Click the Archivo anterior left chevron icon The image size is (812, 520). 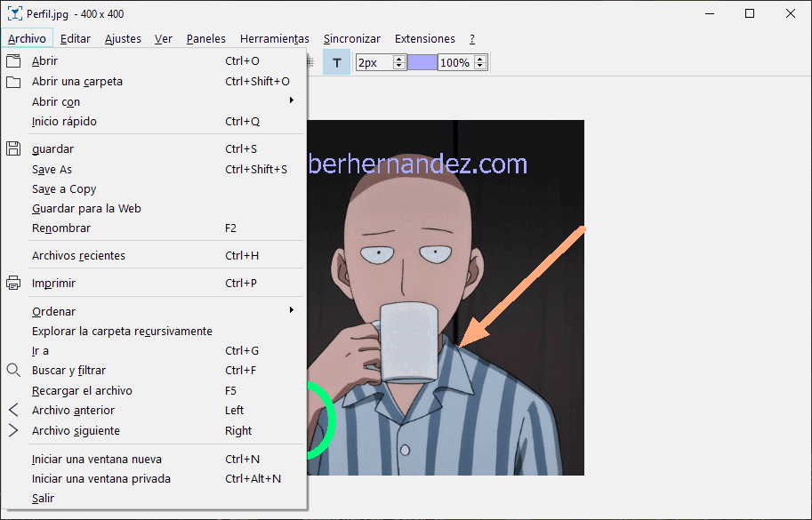(x=13, y=411)
